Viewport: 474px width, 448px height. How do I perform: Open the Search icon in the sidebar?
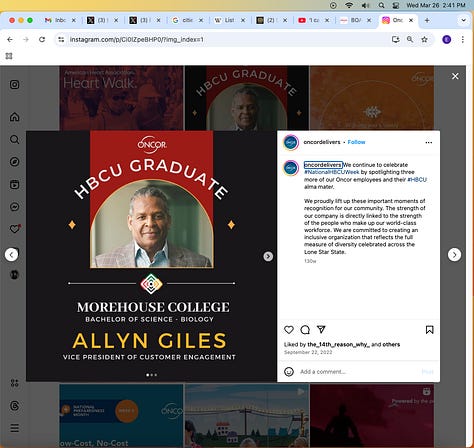pos(14,139)
